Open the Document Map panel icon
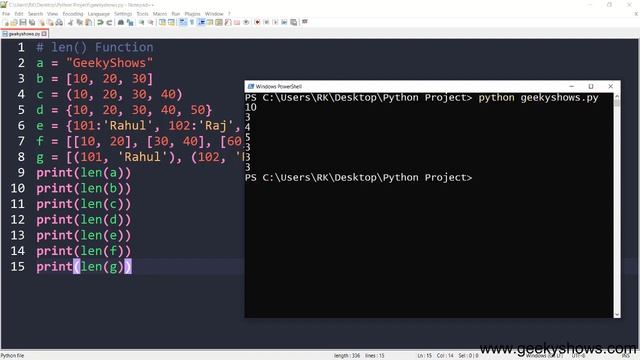 tap(219, 22)
